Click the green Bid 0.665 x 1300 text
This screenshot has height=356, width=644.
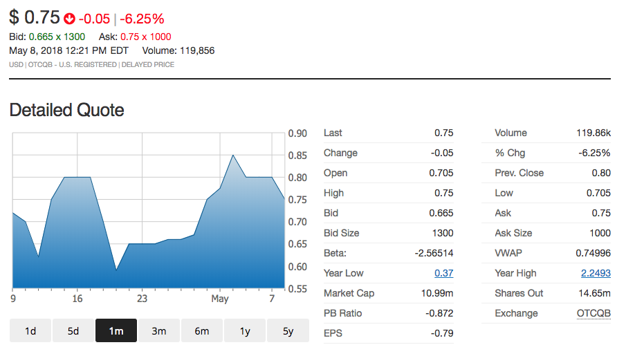[x=57, y=37]
